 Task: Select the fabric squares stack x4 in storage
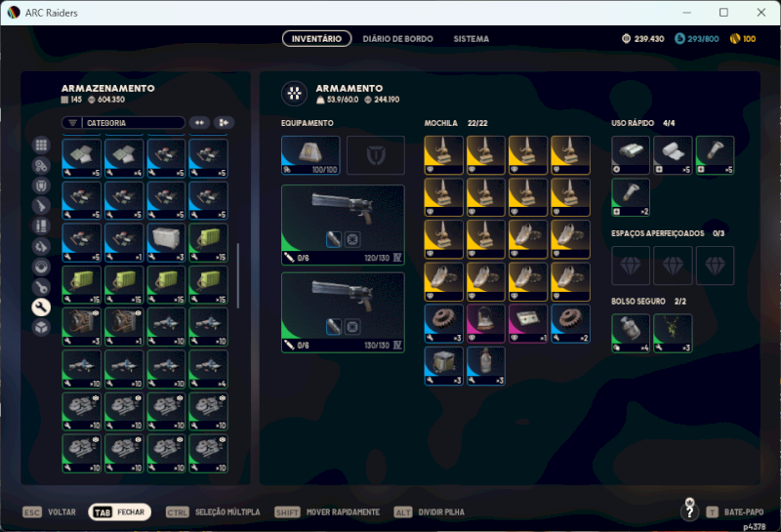click(x=124, y=158)
